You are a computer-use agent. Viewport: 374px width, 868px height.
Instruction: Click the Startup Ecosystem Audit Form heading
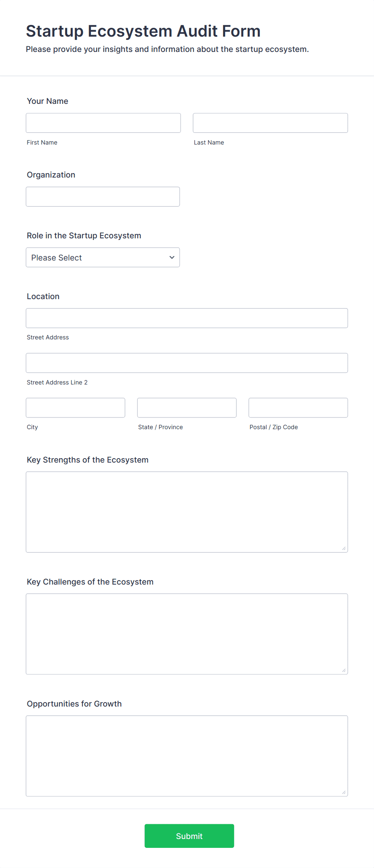[143, 31]
